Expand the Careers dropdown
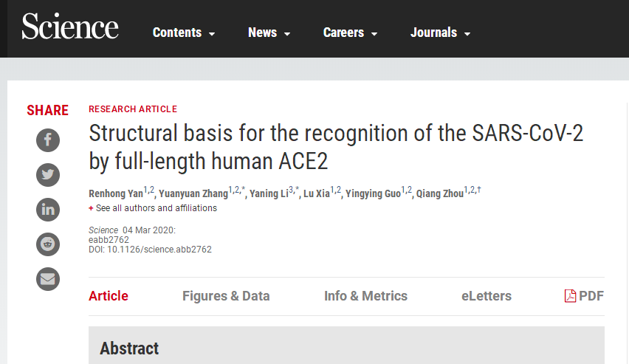This screenshot has width=629, height=364. 351,32
